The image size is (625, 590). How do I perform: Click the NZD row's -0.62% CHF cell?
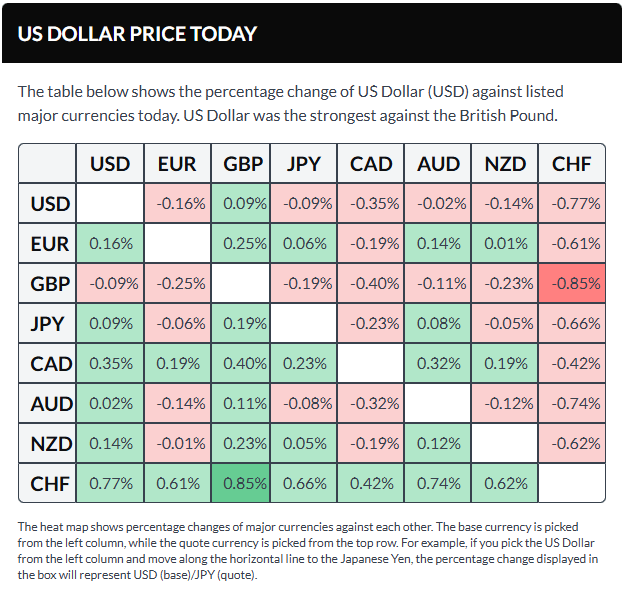(572, 443)
